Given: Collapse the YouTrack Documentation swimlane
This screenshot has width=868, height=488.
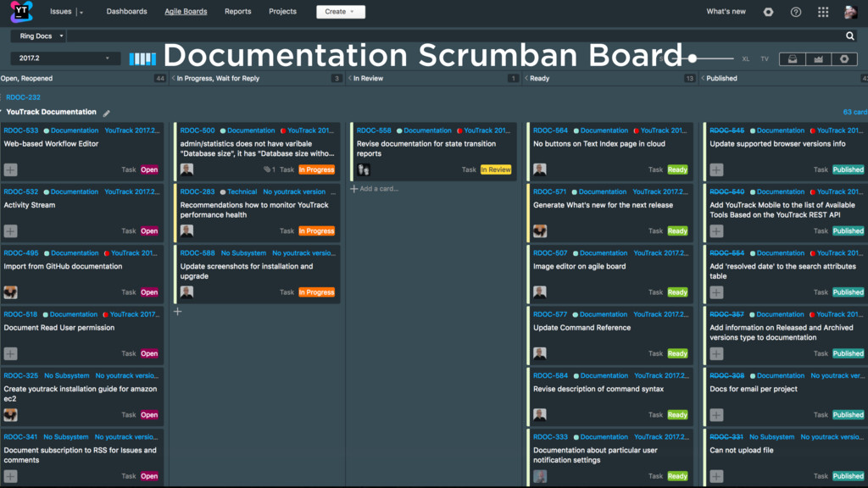Looking at the screenshot, I should click(x=2, y=112).
